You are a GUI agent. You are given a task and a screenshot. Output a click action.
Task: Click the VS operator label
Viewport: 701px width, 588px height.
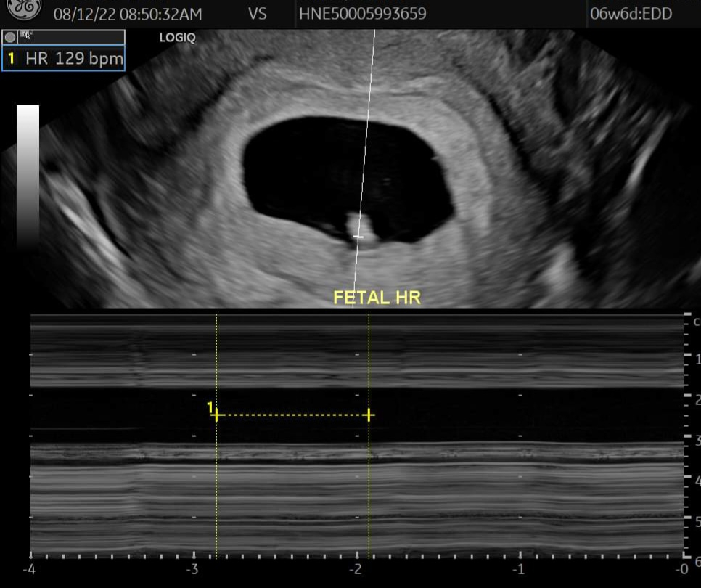click(258, 14)
